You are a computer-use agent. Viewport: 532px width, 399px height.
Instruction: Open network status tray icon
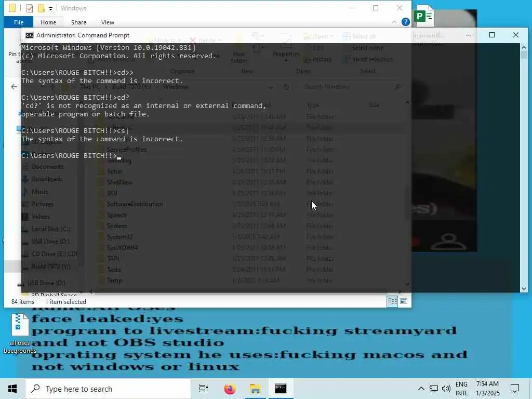coord(434,389)
